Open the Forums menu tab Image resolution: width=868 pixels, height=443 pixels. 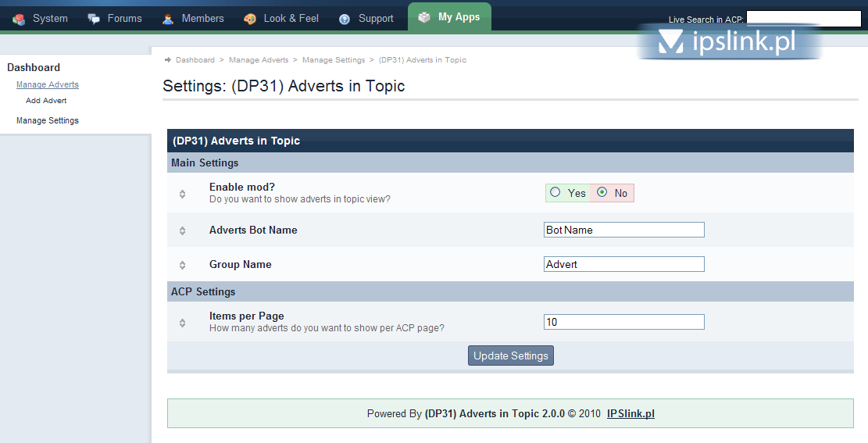[x=124, y=18]
